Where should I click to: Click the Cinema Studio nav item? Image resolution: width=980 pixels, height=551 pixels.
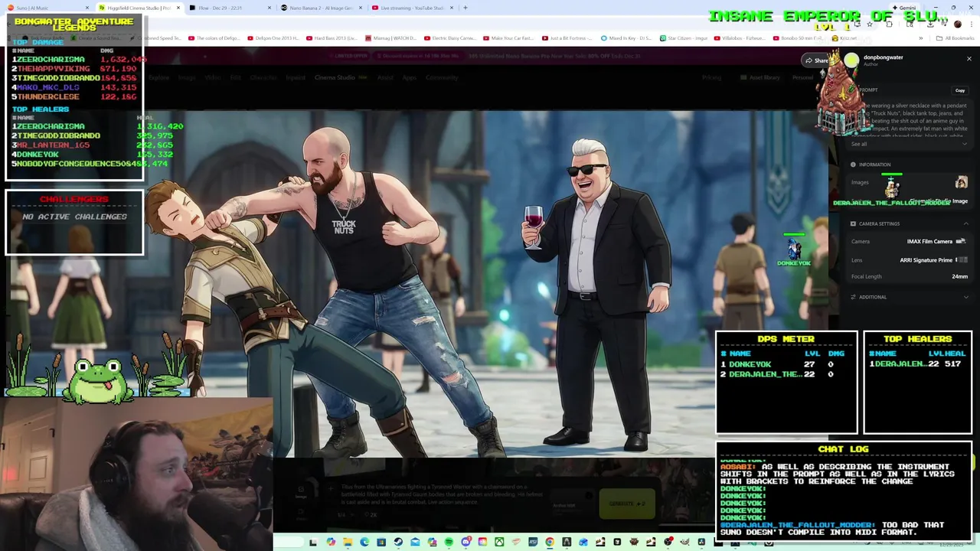click(335, 77)
